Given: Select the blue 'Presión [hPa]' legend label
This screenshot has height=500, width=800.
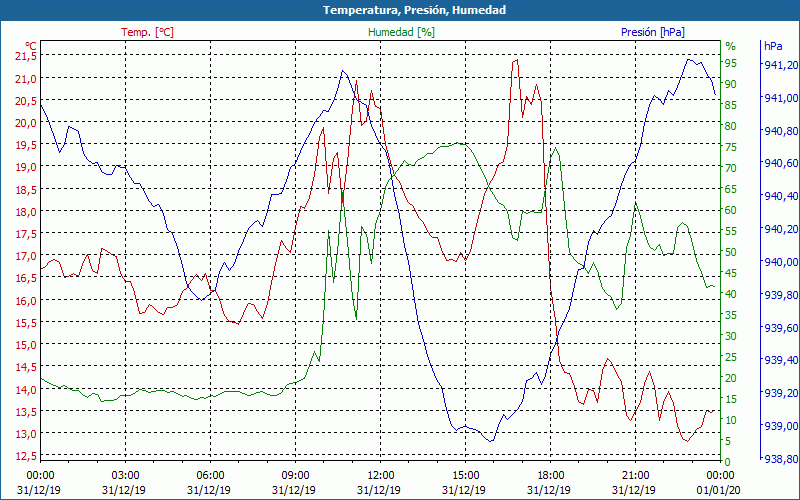Looking at the screenshot, I should pos(653,32).
